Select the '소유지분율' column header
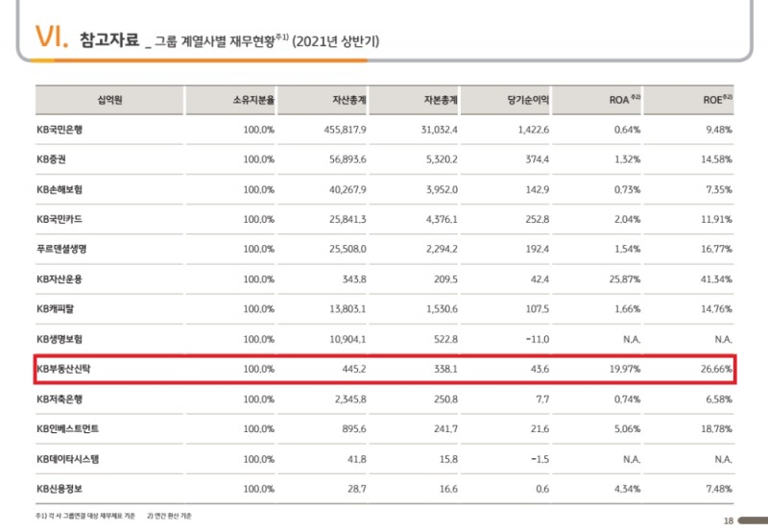The width and height of the screenshot is (768, 532). [253, 101]
